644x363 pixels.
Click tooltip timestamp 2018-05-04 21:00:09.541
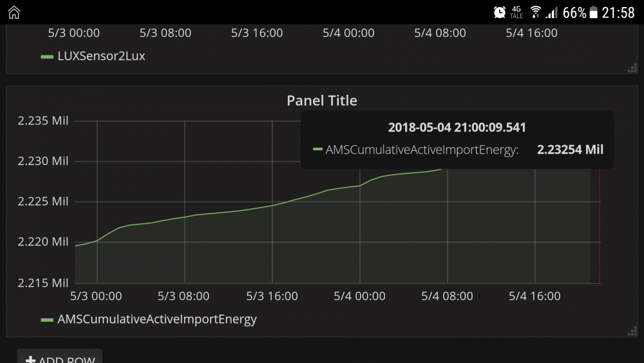click(457, 128)
